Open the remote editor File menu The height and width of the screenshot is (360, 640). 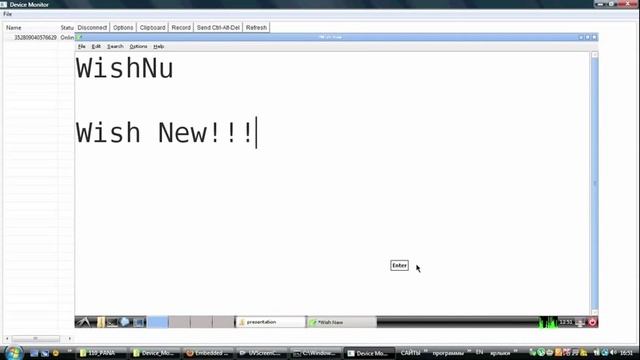click(82, 47)
